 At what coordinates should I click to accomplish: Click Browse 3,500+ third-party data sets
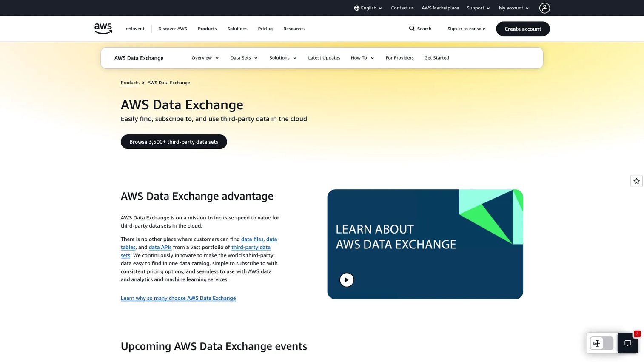[174, 142]
